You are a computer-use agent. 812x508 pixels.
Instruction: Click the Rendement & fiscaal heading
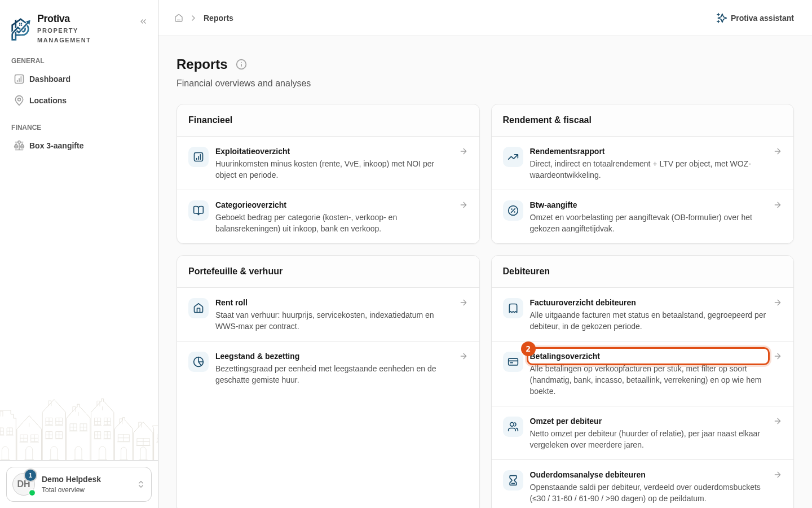(x=547, y=120)
